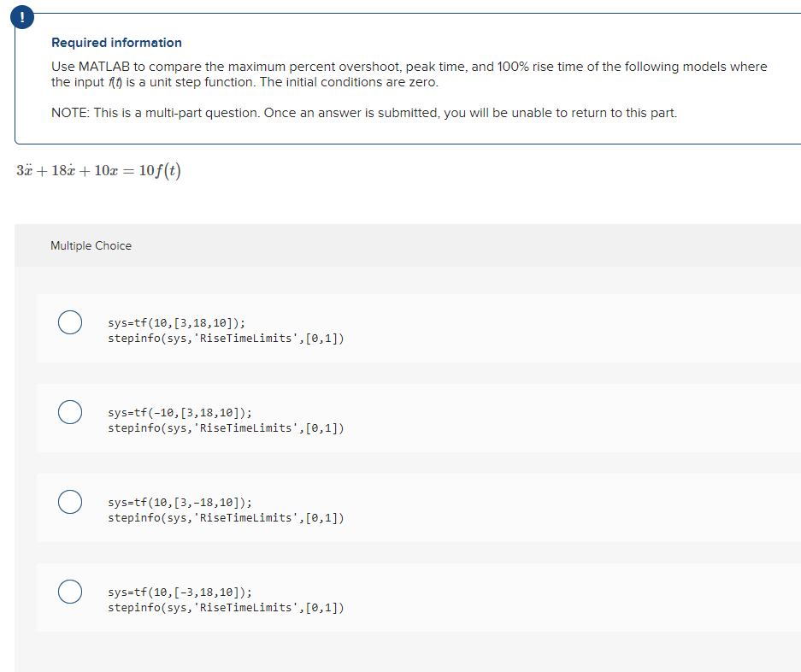801x672 pixels.
Task: Select radio option with tf(10,[3,18,10])
Action: coord(70,322)
